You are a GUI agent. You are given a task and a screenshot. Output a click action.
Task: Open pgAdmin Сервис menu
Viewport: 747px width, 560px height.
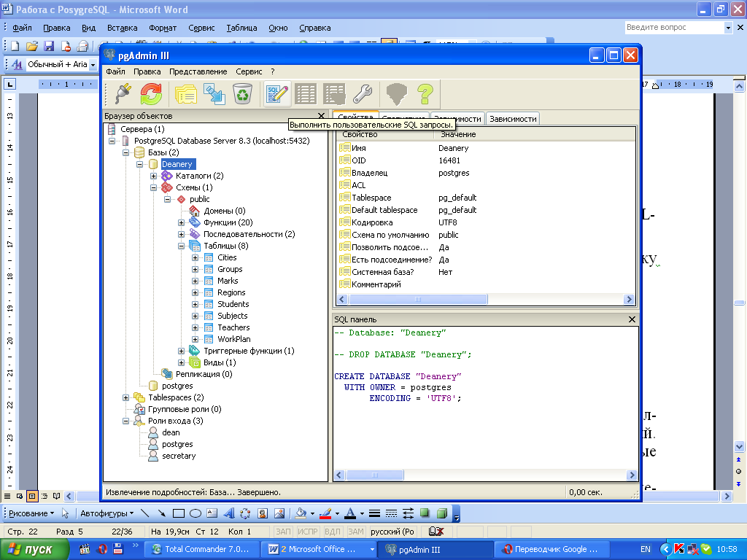click(249, 71)
